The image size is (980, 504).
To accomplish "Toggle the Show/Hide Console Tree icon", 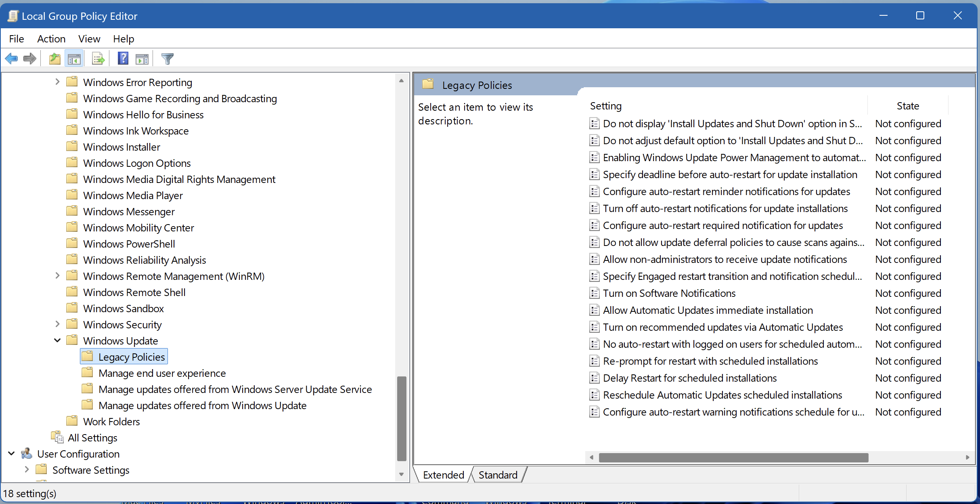I will [x=74, y=59].
